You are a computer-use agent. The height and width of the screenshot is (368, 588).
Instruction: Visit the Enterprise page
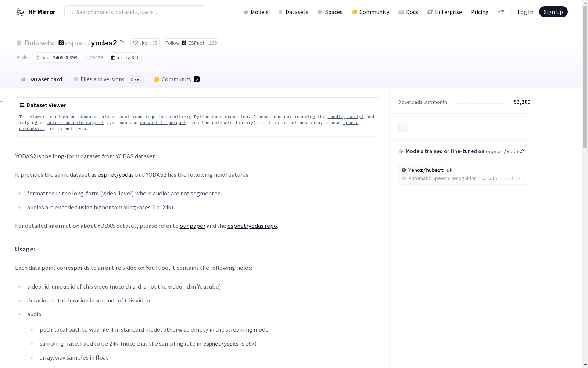pos(444,12)
